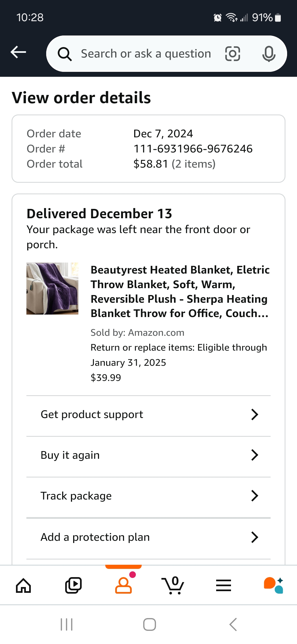The width and height of the screenshot is (297, 644).
Task: Tap the purple blanket product thumbnail
Action: (52, 288)
